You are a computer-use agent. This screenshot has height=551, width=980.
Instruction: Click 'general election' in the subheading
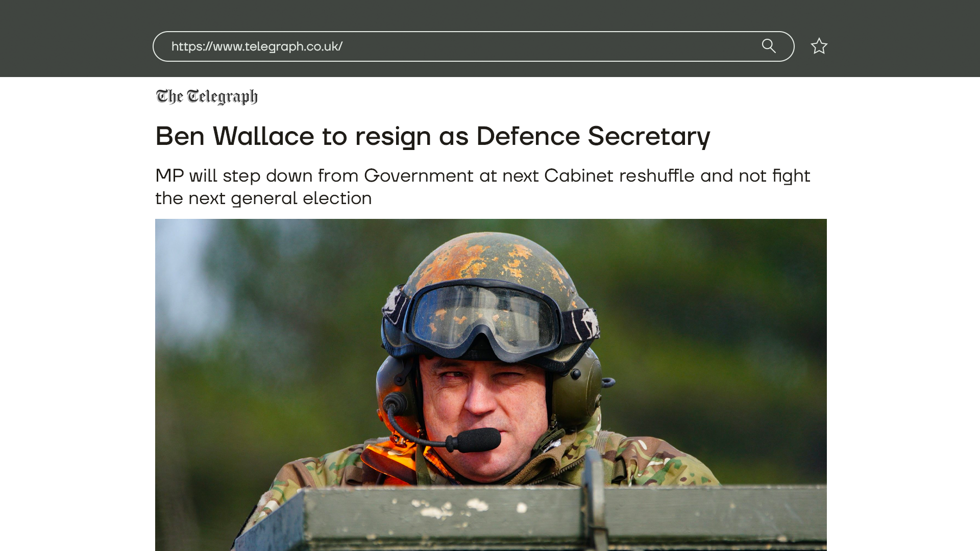point(301,198)
